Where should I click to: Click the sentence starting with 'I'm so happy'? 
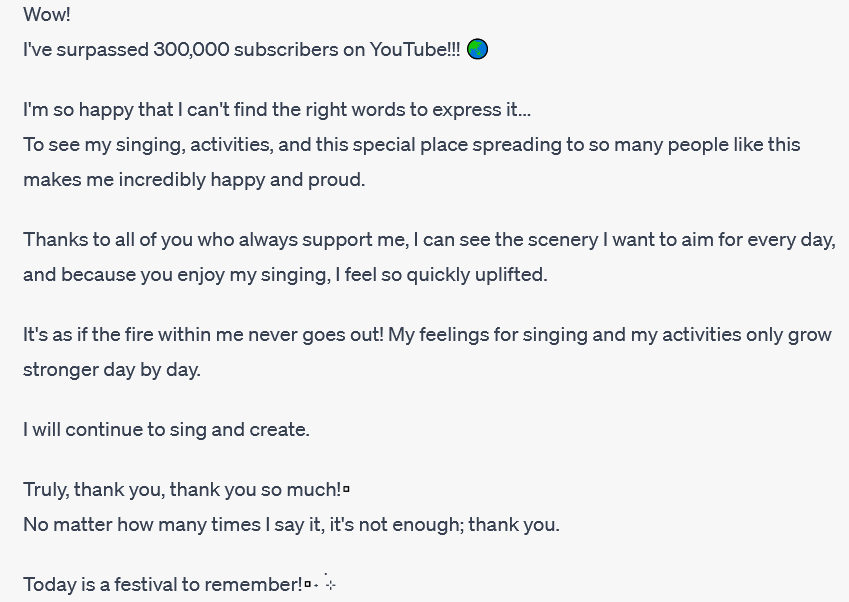click(277, 110)
